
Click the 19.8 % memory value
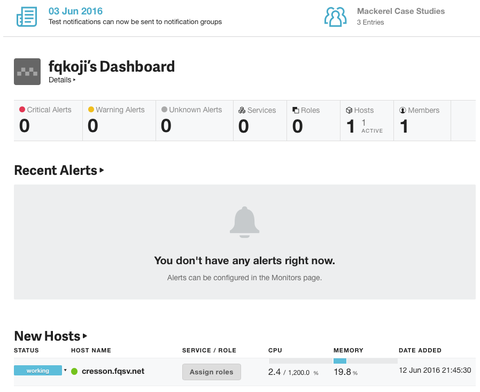point(346,372)
